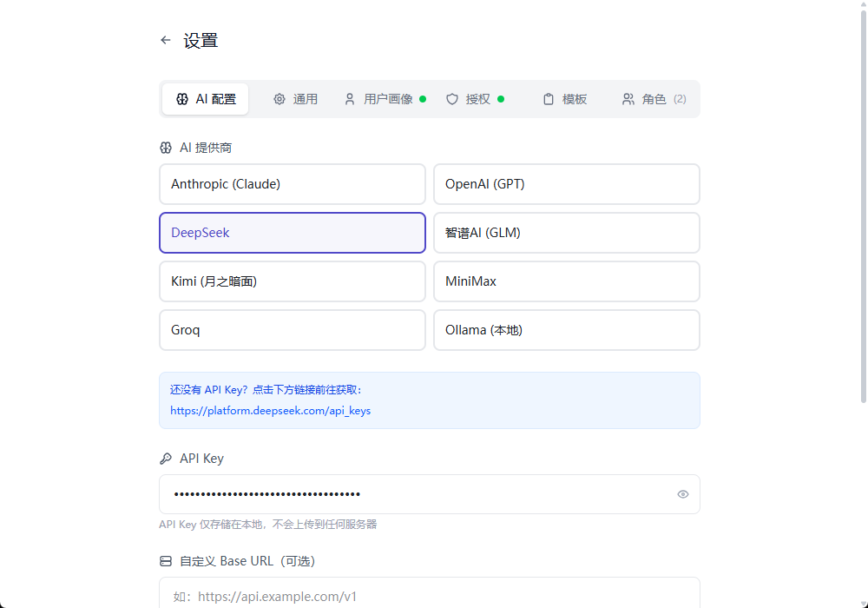This screenshot has height=608, width=868.
Task: Open the platform.deepseek.com api_keys link
Action: [270, 411]
